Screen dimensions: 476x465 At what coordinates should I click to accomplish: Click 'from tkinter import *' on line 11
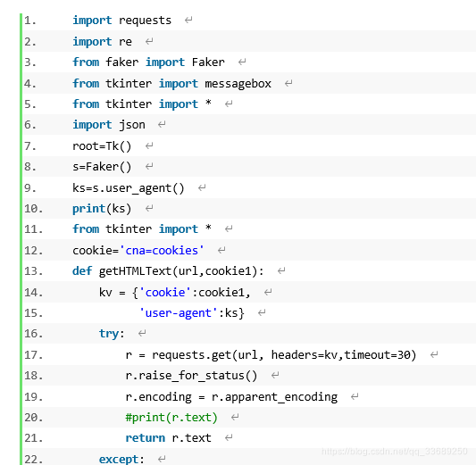click(x=142, y=229)
